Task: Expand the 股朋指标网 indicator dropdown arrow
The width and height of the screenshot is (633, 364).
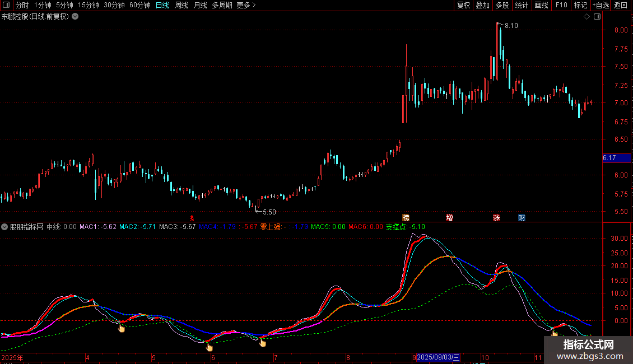Action: 4,227
